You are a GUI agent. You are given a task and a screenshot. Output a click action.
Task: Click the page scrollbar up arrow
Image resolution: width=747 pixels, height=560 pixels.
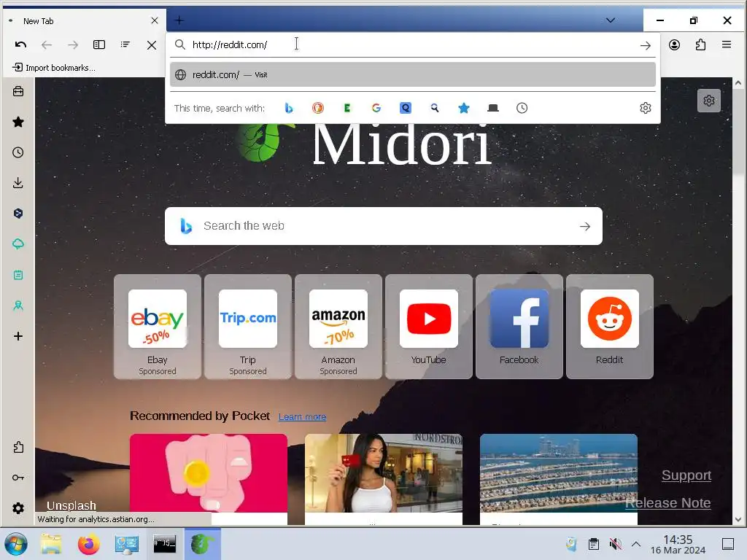click(x=738, y=83)
